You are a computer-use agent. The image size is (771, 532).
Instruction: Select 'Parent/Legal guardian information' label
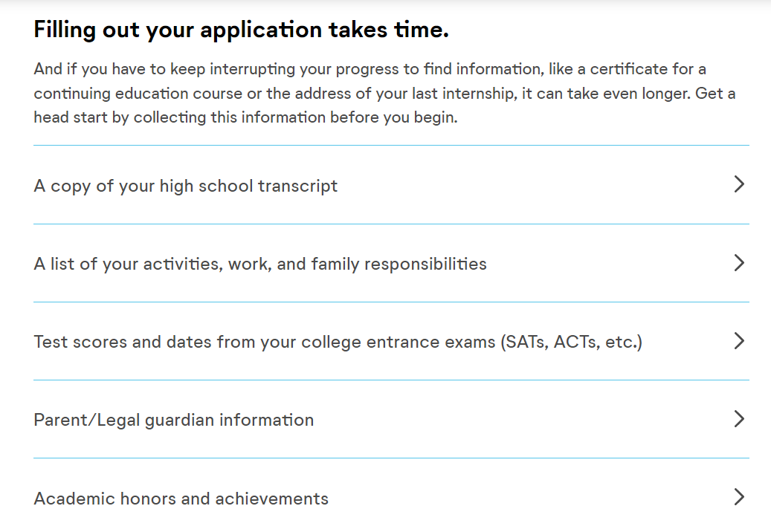coord(173,420)
